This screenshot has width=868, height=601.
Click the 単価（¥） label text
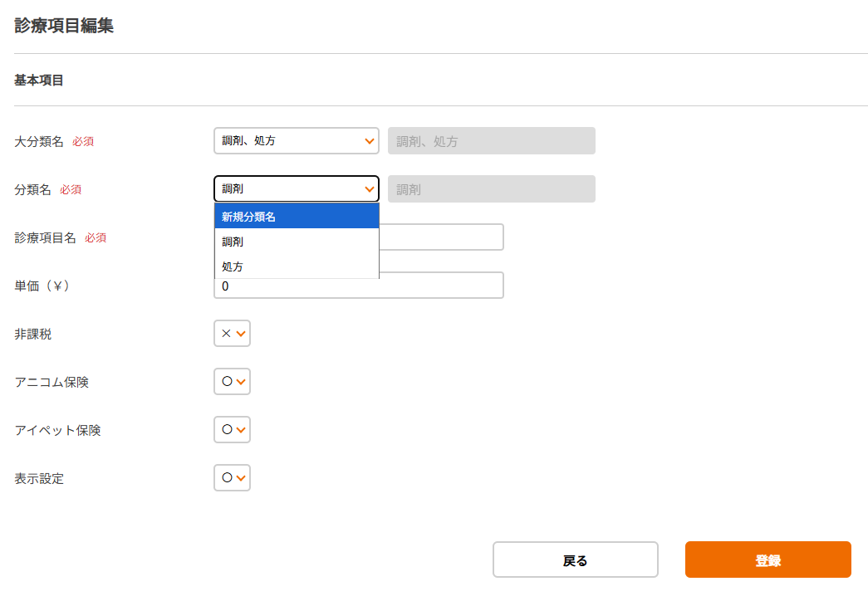[x=42, y=286]
